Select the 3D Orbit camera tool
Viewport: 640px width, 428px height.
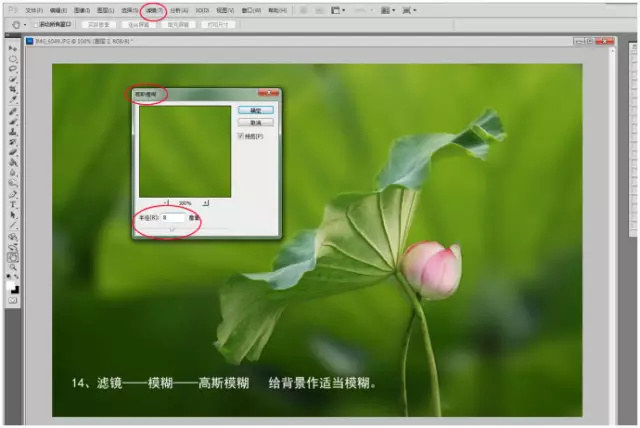(x=13, y=247)
